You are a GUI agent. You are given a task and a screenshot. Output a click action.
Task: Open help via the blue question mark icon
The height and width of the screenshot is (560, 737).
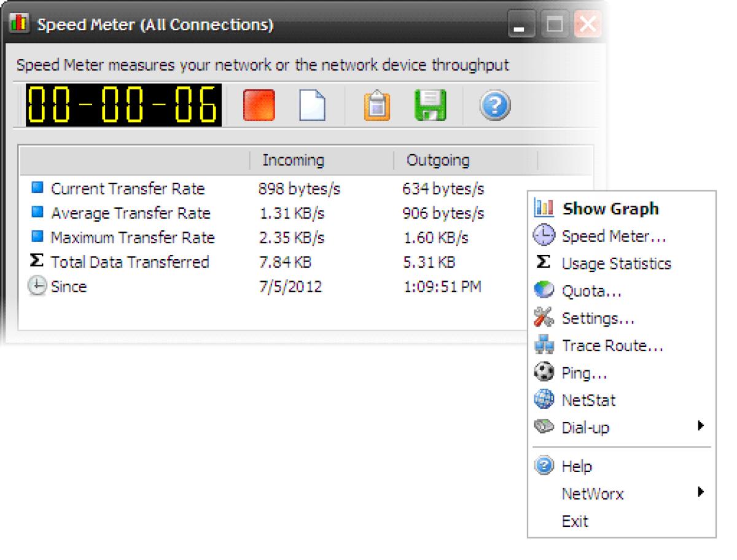click(494, 105)
